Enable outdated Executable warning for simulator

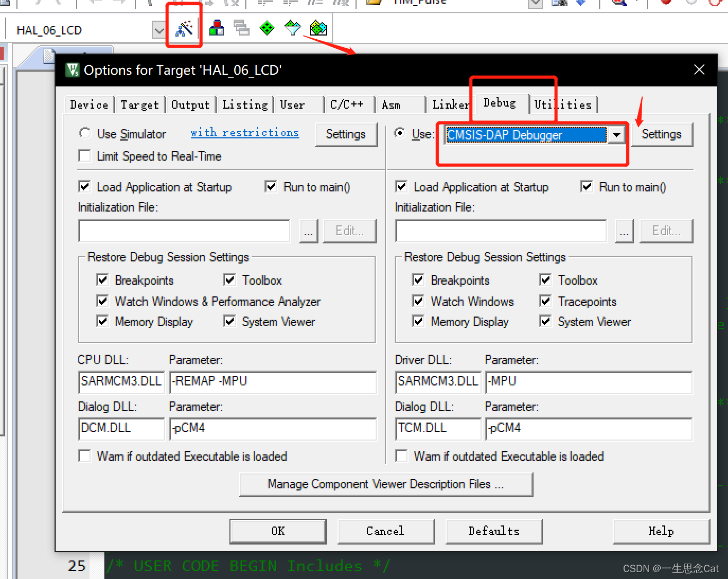(x=84, y=456)
